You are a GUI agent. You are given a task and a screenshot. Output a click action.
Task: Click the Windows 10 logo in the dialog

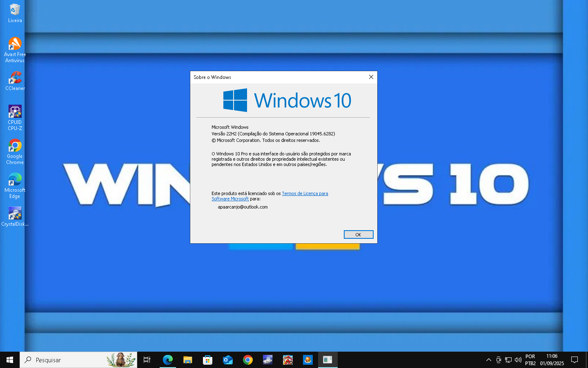pos(287,100)
